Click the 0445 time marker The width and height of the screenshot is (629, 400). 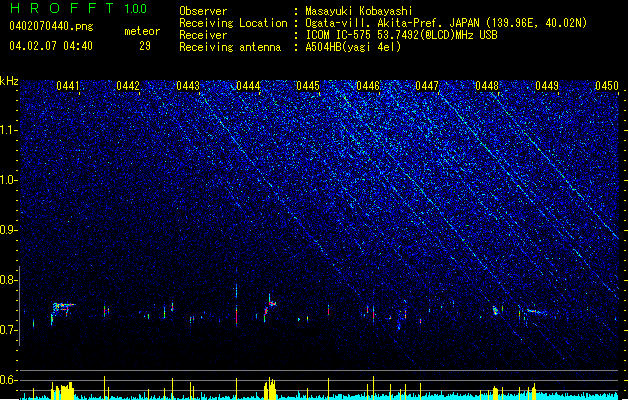point(308,86)
